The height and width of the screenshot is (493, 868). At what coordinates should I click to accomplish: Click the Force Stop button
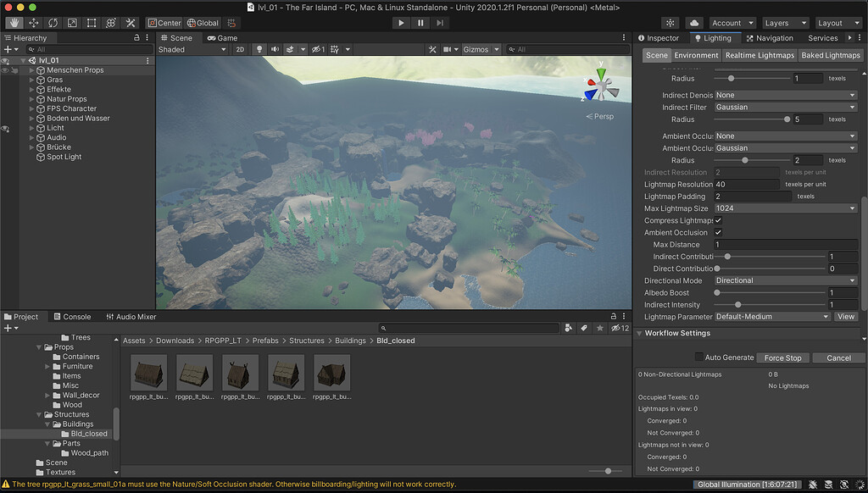782,357
